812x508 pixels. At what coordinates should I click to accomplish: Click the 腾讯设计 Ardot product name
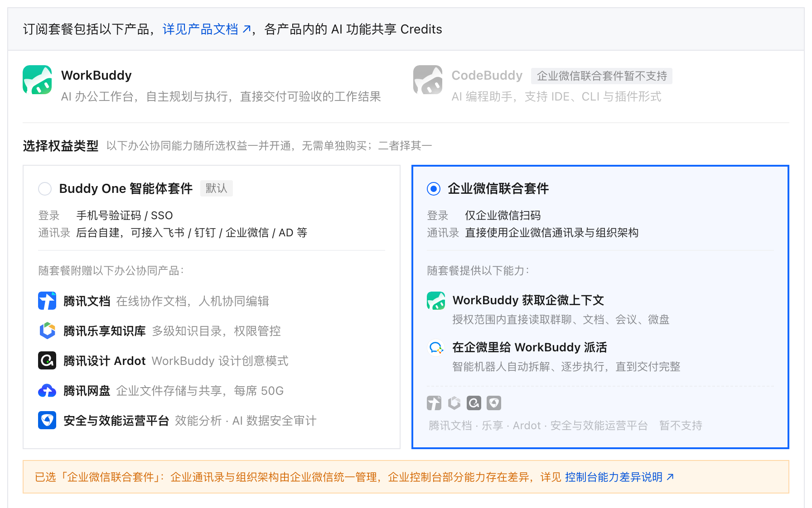(105, 360)
